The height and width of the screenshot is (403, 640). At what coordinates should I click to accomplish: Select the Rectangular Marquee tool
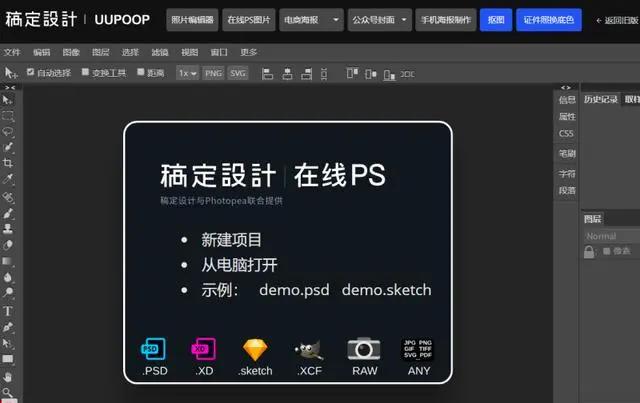tap(8, 116)
